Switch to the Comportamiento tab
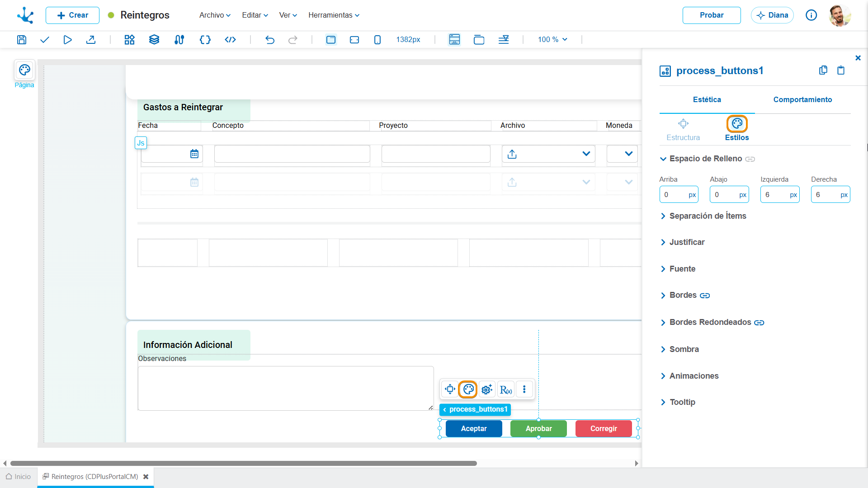The height and width of the screenshot is (488, 868). (x=802, y=99)
